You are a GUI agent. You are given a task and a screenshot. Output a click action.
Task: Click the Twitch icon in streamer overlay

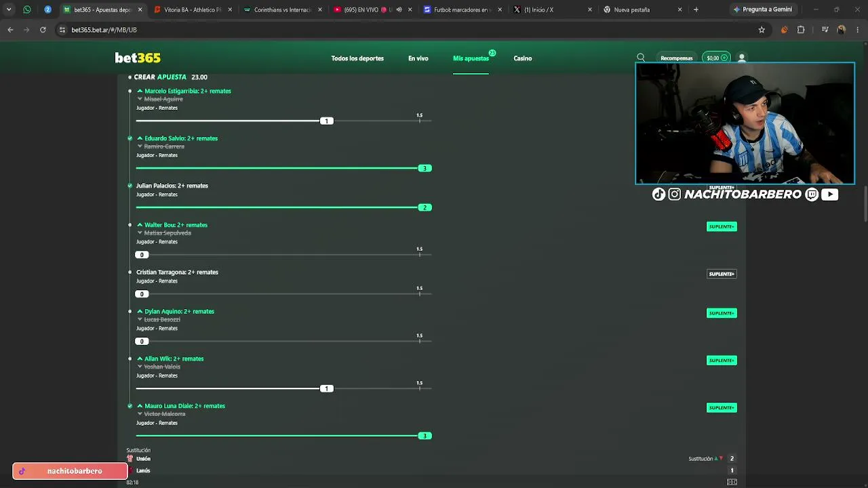[812, 195]
